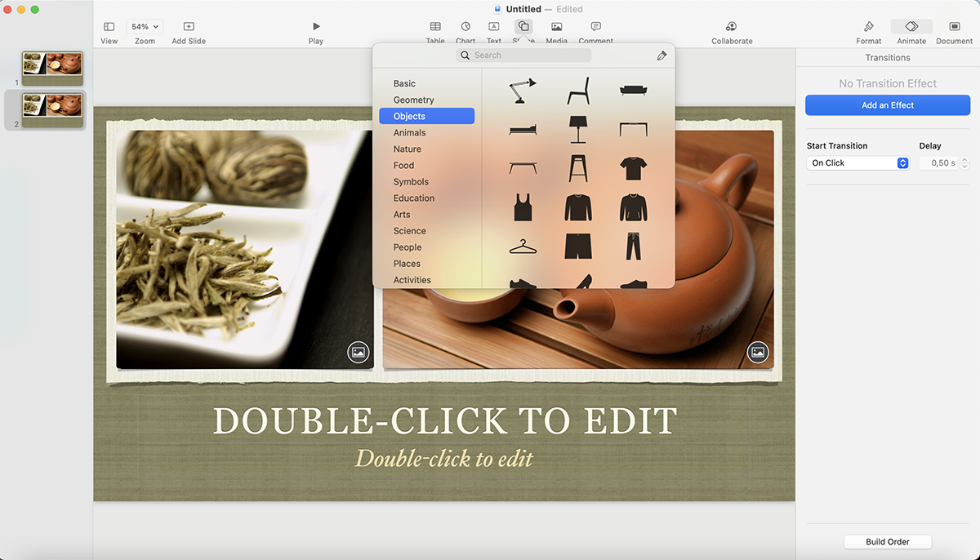This screenshot has height=560, width=980.
Task: Click Add an Effect
Action: tap(887, 104)
